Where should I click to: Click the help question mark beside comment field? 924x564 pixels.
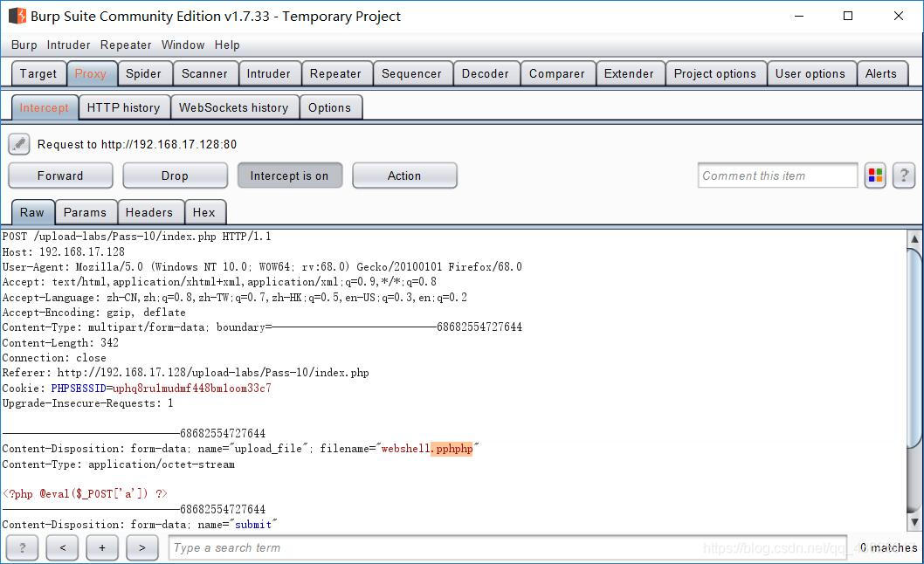click(903, 175)
